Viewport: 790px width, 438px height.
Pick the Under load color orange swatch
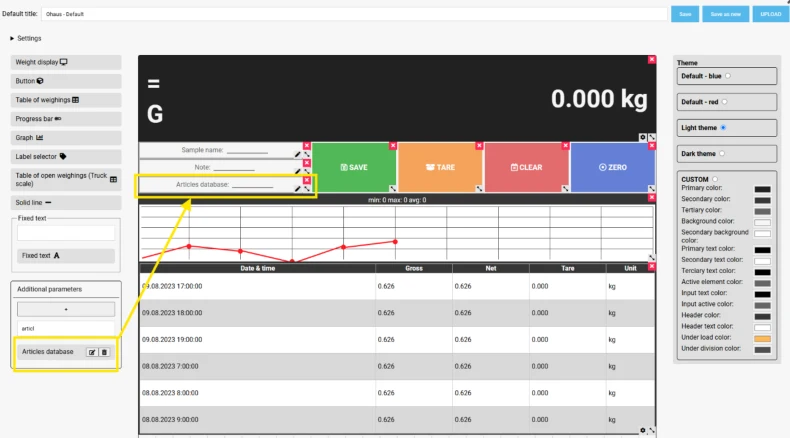click(762, 339)
